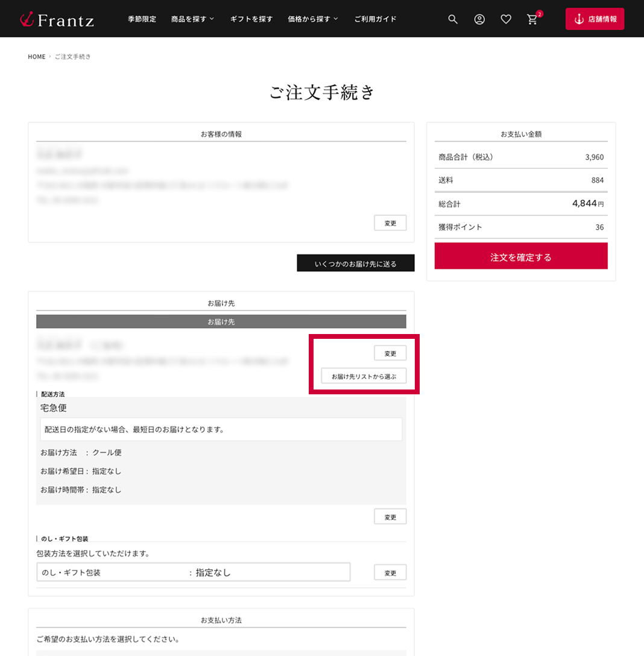Click お届け先リストから選ぶ button
The image size is (644, 656).
coord(364,376)
